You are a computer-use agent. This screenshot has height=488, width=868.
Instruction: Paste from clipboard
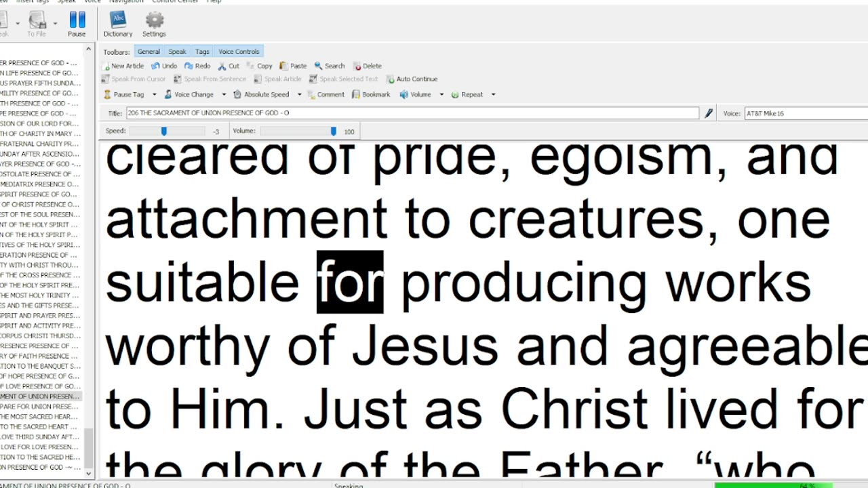[x=293, y=66]
